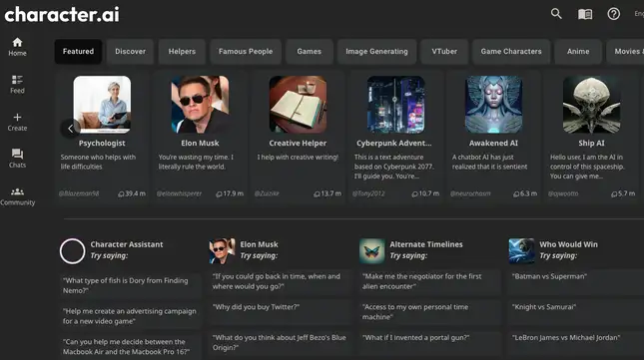Open the search magnifier icon
This screenshot has height=360, width=644.
pyautogui.click(x=556, y=14)
